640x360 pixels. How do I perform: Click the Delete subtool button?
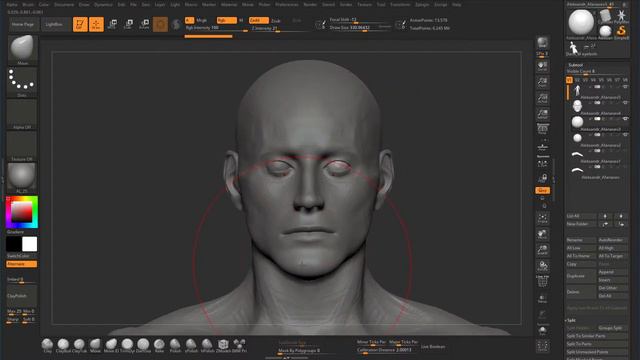(581, 292)
